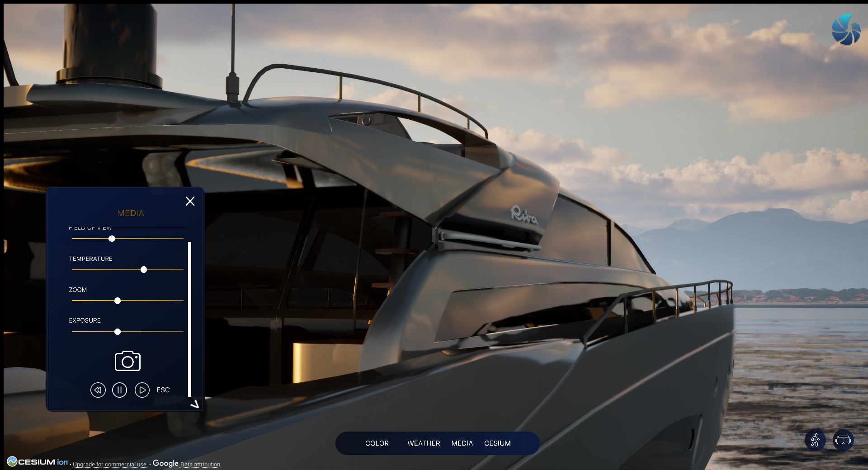
Task: Open the Data attribution link
Action: (x=200, y=464)
